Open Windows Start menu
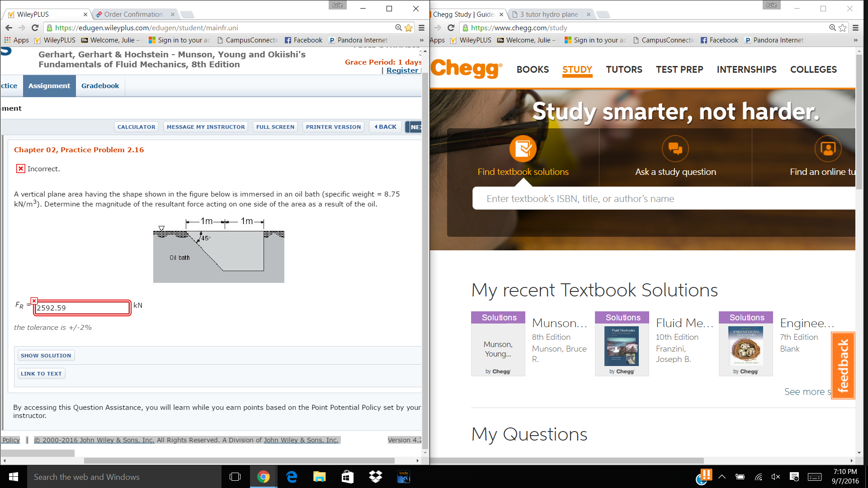The width and height of the screenshot is (868, 488). click(14, 477)
